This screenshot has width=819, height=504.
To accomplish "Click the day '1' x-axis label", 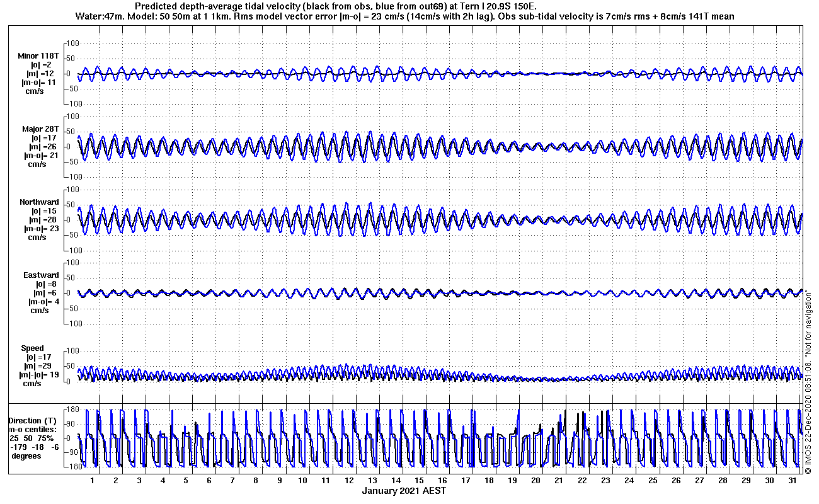I will 93,481.
